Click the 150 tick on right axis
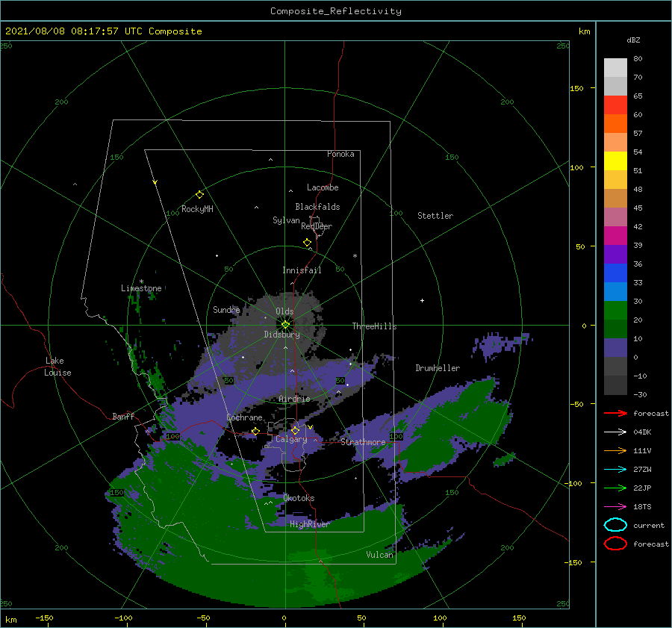This screenshot has width=672, height=628. [576, 88]
